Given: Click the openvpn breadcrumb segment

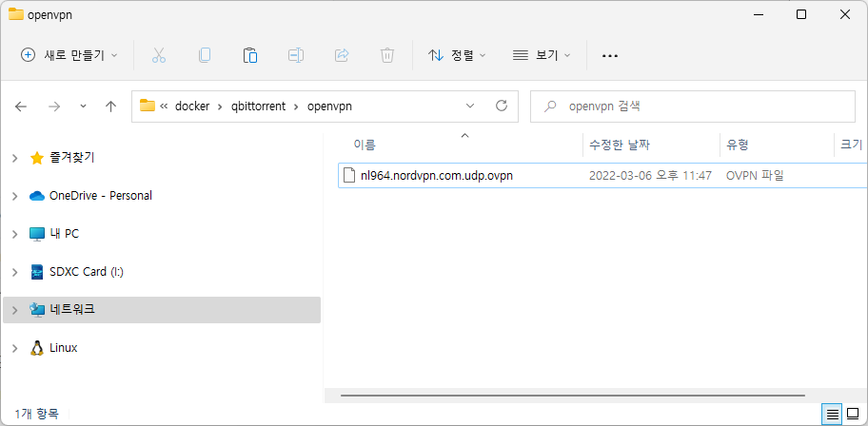Looking at the screenshot, I should click(329, 106).
